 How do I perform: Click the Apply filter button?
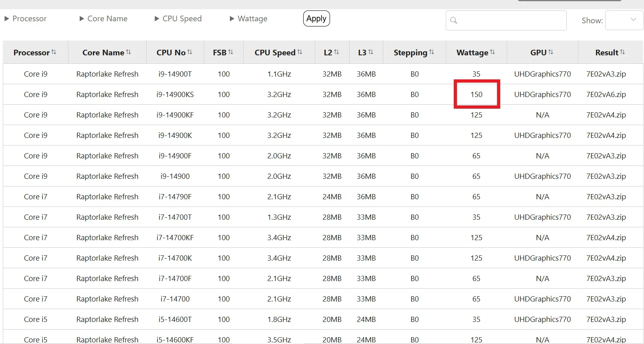coord(316,18)
